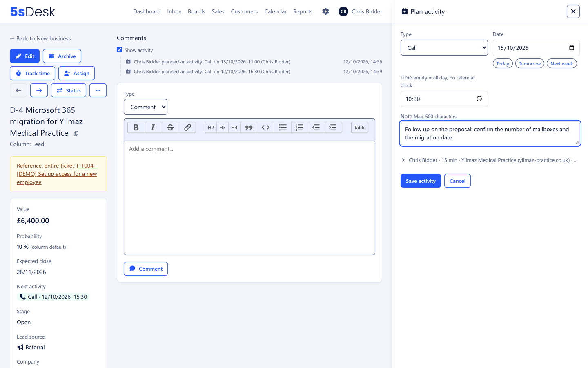588x368 pixels.
Task: Uncheck the Show activity checkbox
Action: [x=120, y=50]
